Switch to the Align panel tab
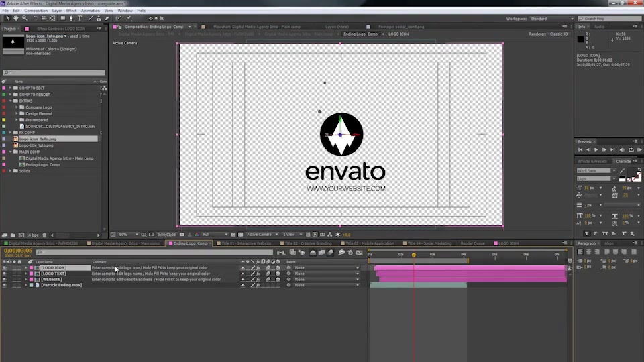644x362 pixels. tap(608, 243)
